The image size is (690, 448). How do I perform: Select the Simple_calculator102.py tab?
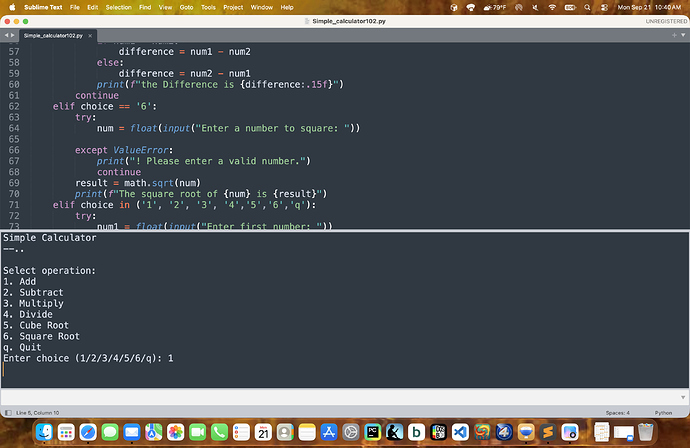[53, 36]
